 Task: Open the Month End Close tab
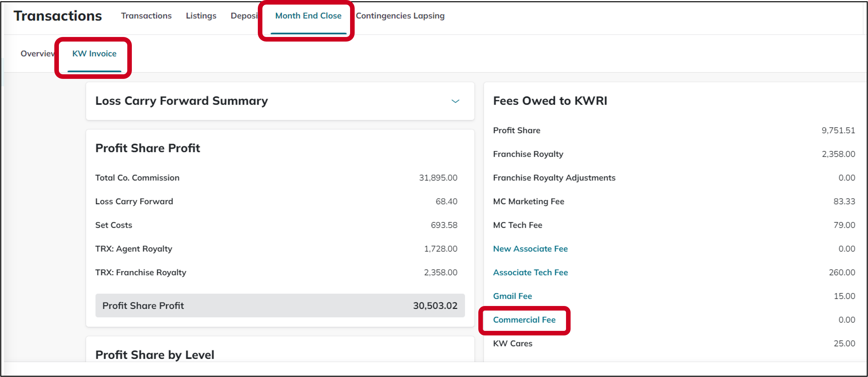[x=308, y=15]
